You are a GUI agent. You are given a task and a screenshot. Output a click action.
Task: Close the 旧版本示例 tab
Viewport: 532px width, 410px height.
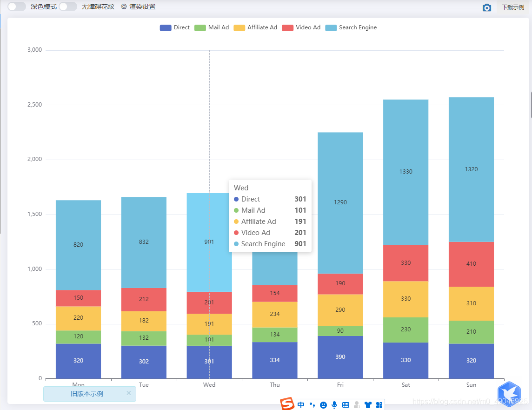[x=129, y=394]
